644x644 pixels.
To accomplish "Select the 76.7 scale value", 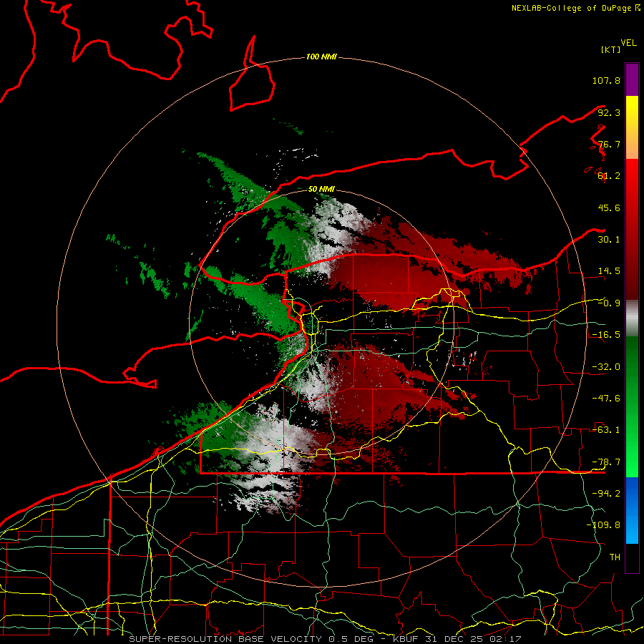I will point(609,144).
